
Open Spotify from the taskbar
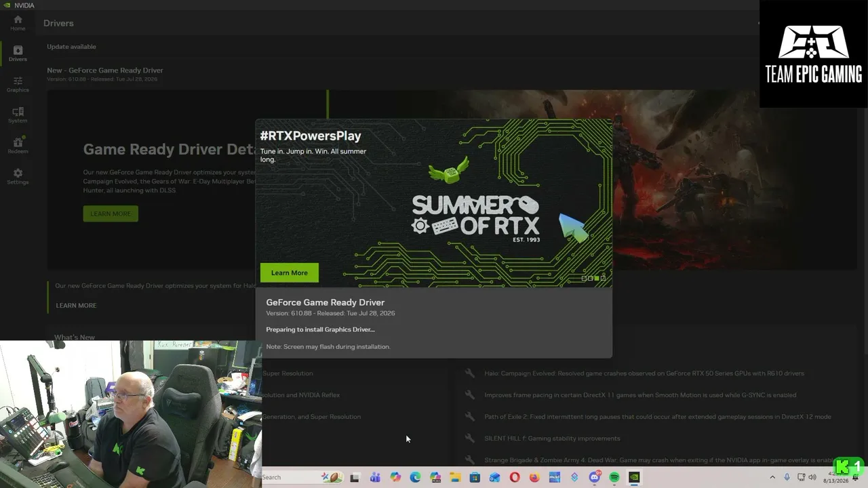point(614,477)
